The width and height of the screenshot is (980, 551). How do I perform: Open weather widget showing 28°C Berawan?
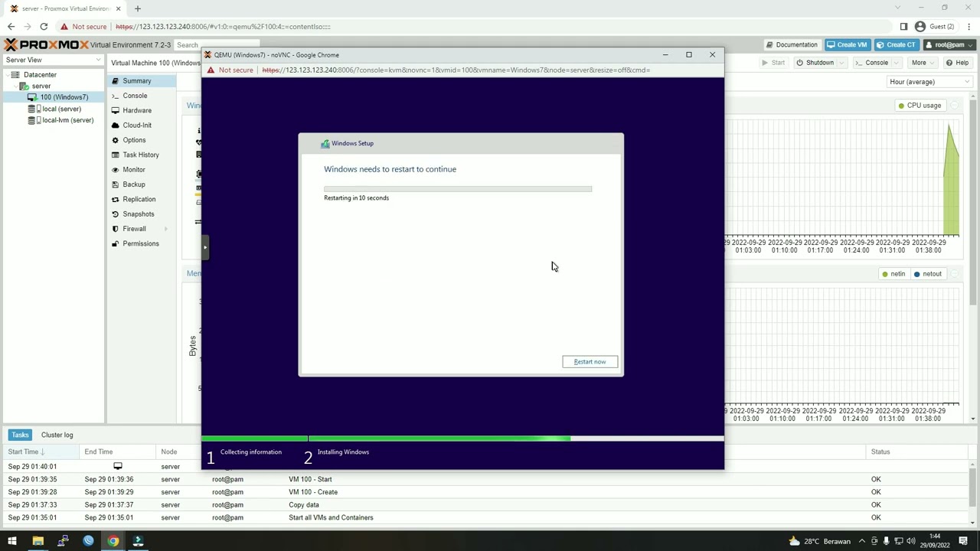[x=818, y=541]
